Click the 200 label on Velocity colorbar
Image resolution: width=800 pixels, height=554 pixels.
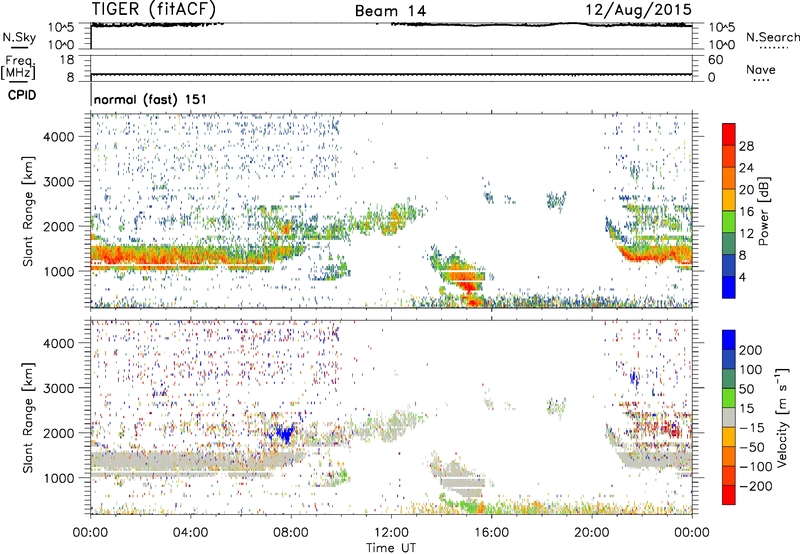pos(751,350)
